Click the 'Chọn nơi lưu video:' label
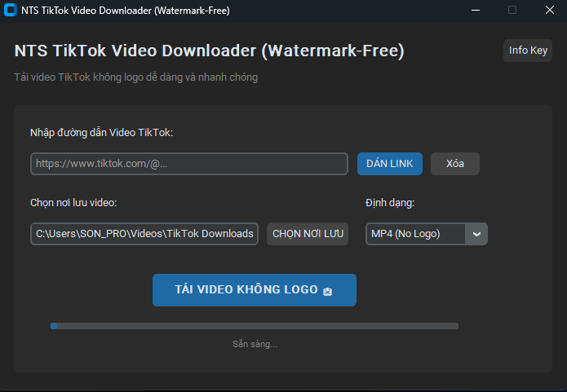The image size is (567, 392). click(73, 203)
